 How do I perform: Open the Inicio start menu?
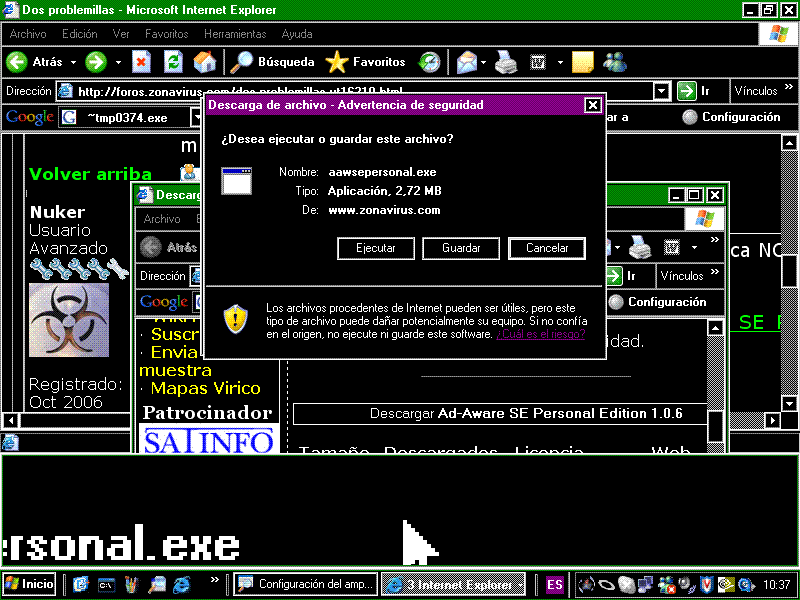point(30,584)
